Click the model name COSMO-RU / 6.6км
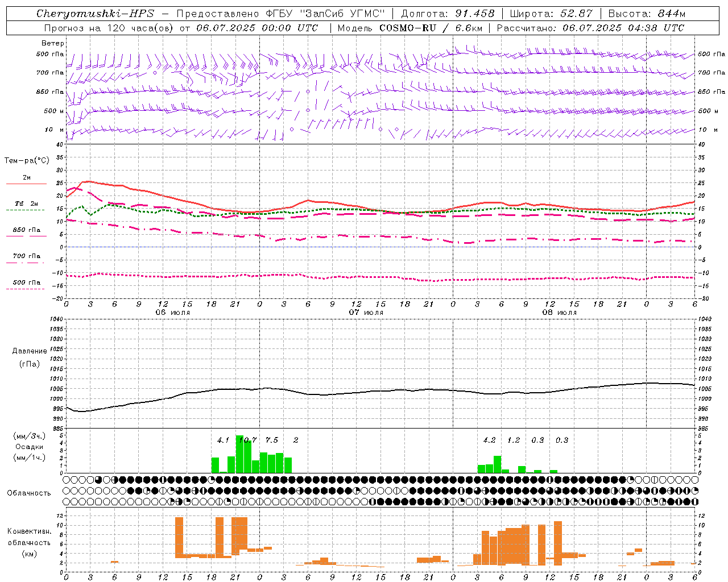 click(x=432, y=28)
